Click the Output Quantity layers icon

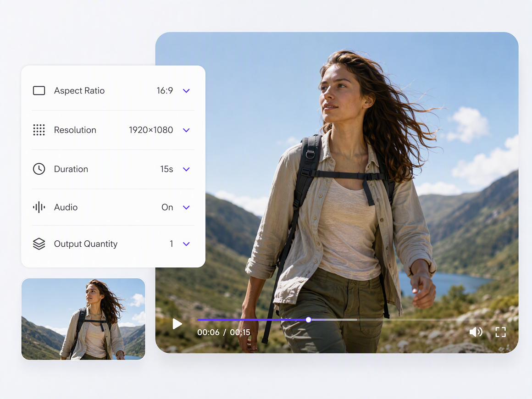pos(39,244)
